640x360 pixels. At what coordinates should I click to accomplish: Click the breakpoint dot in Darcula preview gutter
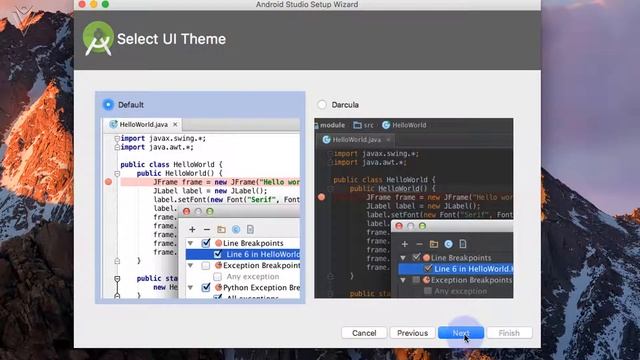click(322, 197)
